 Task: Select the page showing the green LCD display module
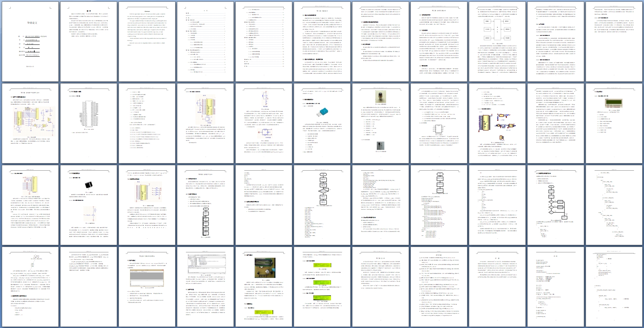click(614, 123)
